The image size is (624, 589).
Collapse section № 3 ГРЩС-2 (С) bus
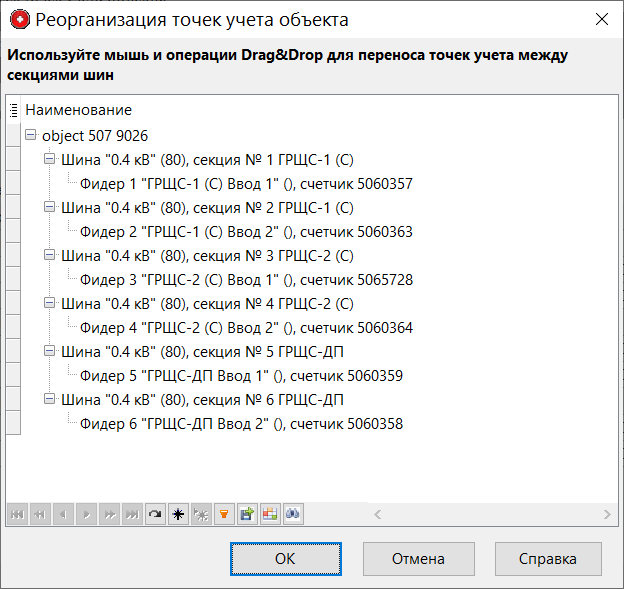(x=49, y=255)
